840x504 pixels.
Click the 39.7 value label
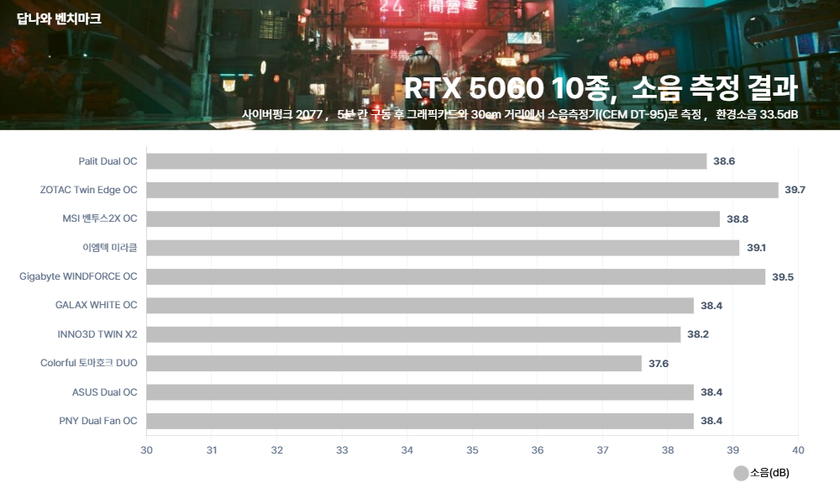click(x=795, y=190)
